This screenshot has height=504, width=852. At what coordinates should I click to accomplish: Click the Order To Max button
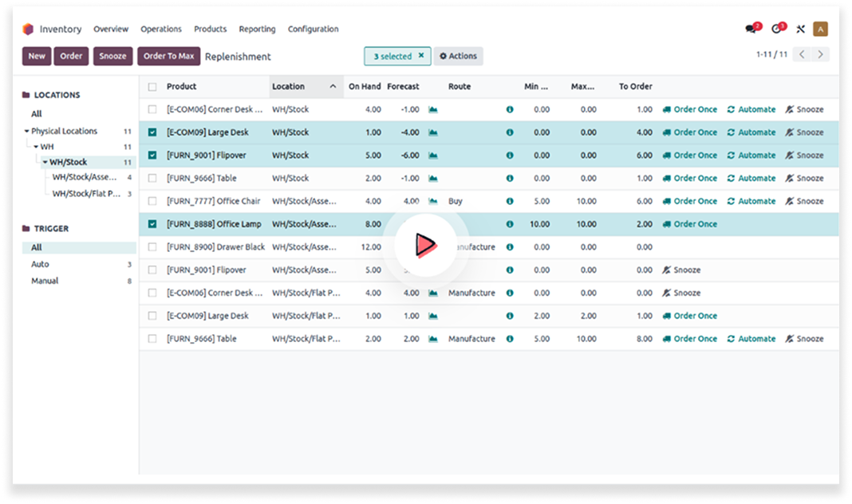click(168, 57)
